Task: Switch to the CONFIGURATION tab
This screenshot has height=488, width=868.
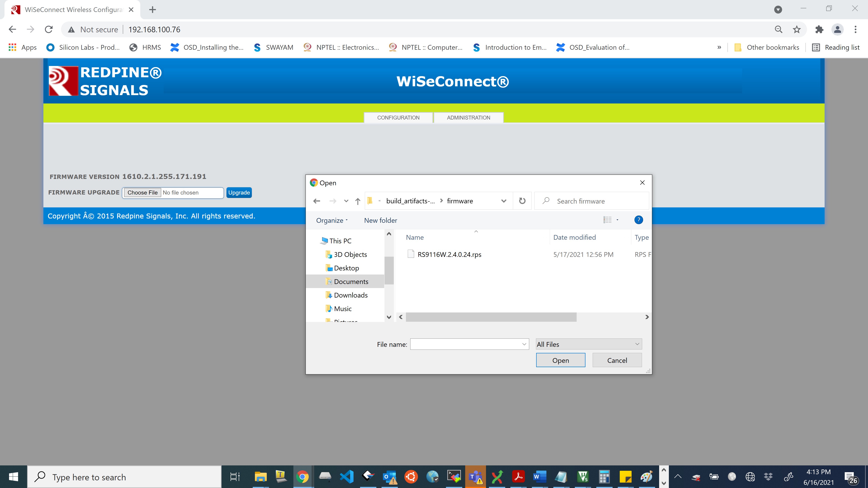Action: pos(398,117)
